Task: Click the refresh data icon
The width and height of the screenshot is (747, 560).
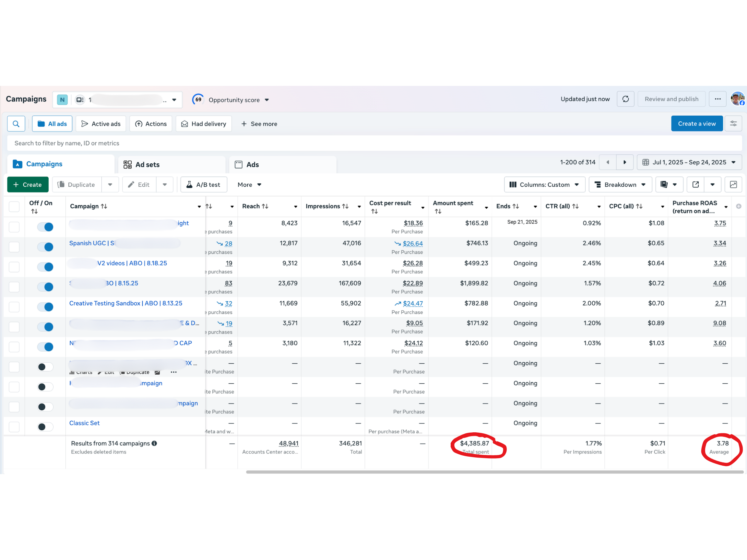Action: (x=625, y=99)
